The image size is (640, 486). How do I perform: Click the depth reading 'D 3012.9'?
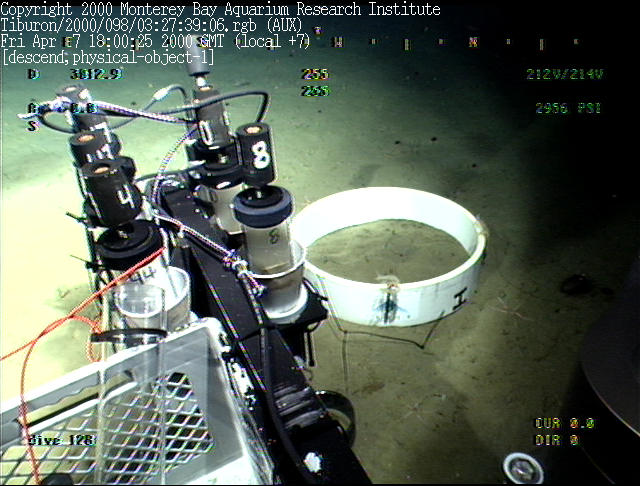76,74
